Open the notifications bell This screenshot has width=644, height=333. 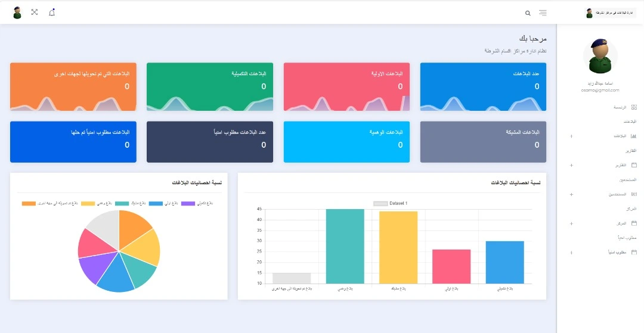[52, 13]
